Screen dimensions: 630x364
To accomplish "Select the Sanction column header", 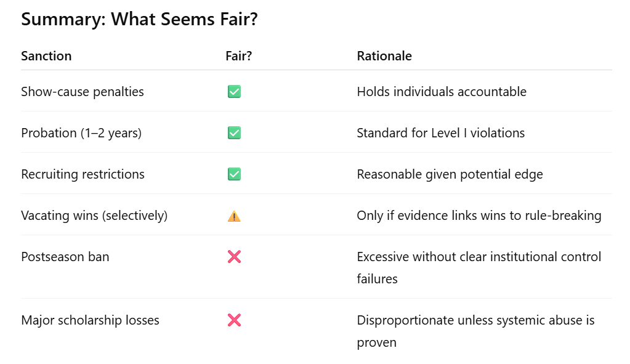I will pyautogui.click(x=46, y=56).
